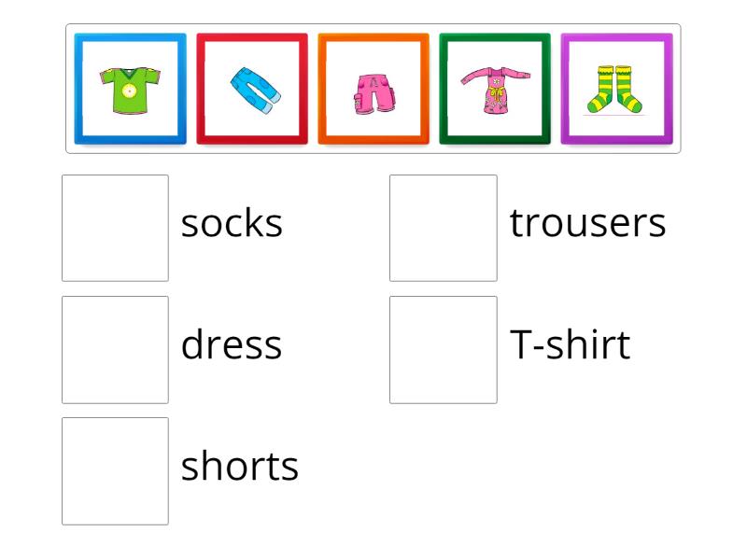747x560 pixels.
Task: Select the dress label text
Action: pos(231,344)
